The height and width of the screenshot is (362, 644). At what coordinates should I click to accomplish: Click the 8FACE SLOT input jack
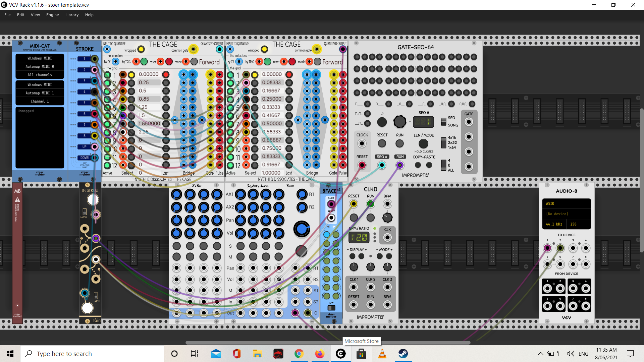pyautogui.click(x=331, y=204)
